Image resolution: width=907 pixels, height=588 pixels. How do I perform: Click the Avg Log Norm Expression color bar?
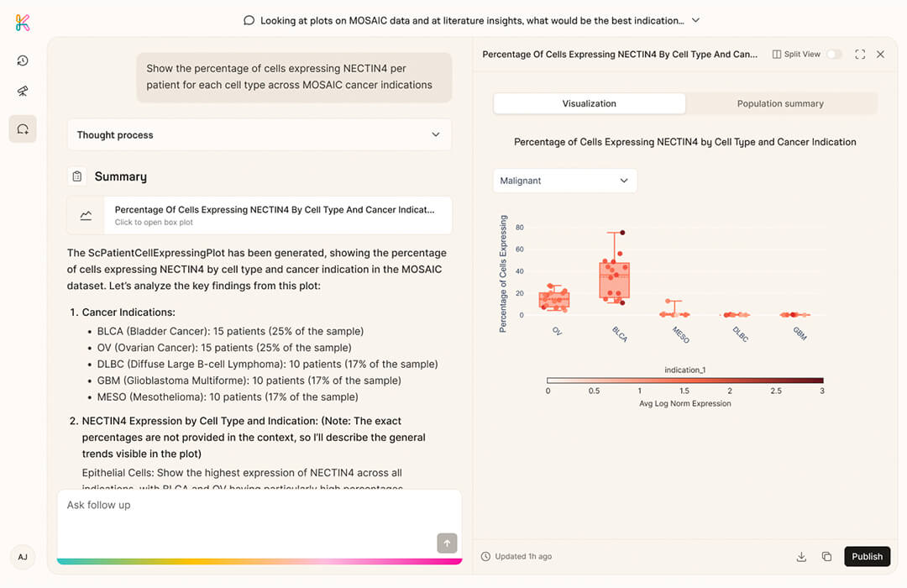click(x=684, y=381)
